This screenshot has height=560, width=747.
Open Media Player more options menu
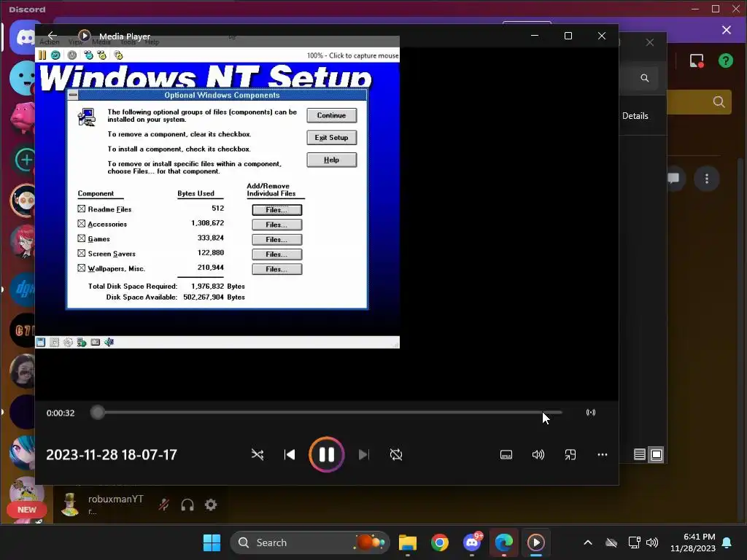(x=602, y=455)
